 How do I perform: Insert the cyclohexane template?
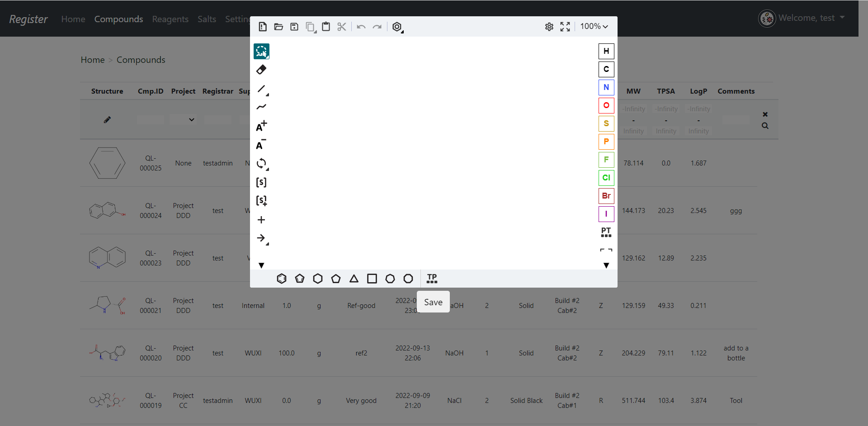[x=318, y=279]
